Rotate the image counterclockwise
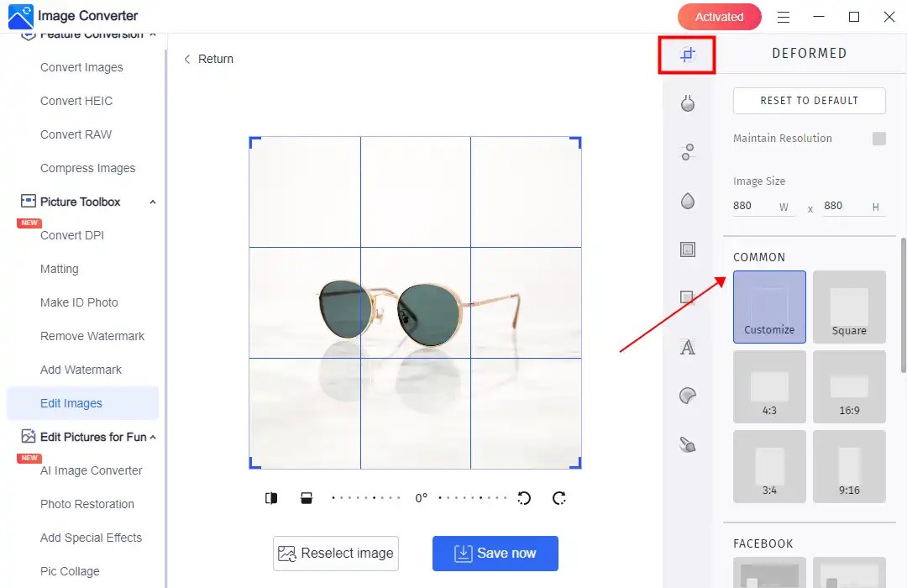The height and width of the screenshot is (588, 907). click(x=524, y=497)
